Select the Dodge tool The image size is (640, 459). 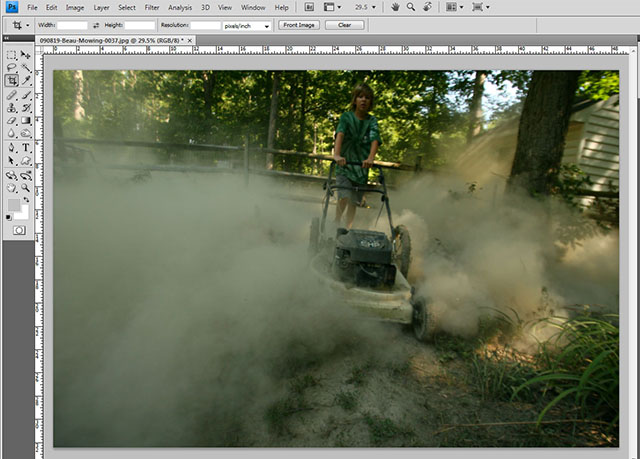pyautogui.click(x=26, y=133)
